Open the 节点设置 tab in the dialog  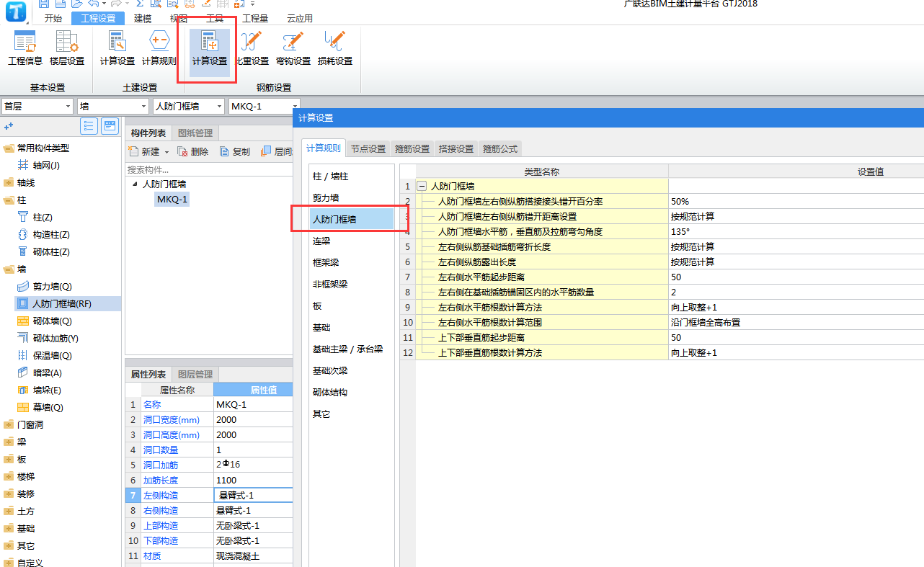[368, 148]
